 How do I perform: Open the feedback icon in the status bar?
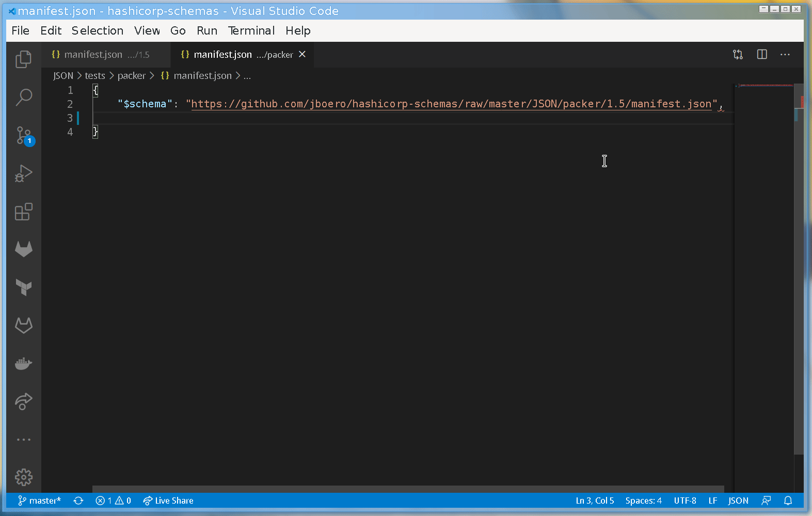[766, 501]
